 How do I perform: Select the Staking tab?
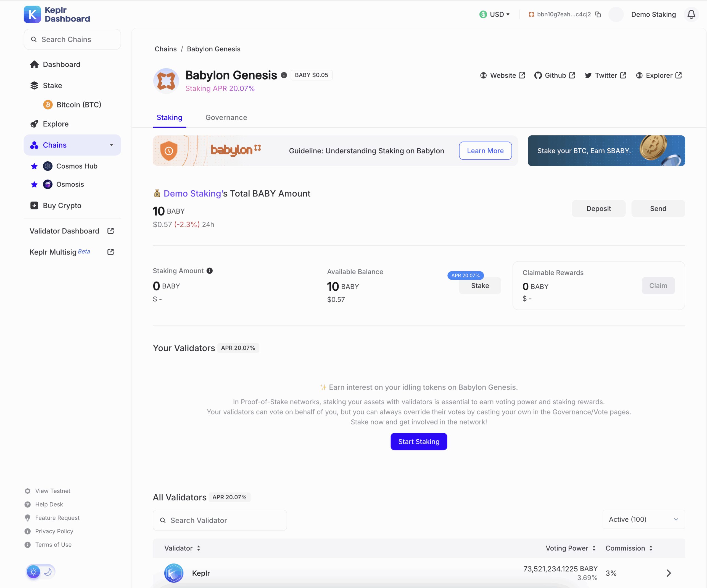169,117
